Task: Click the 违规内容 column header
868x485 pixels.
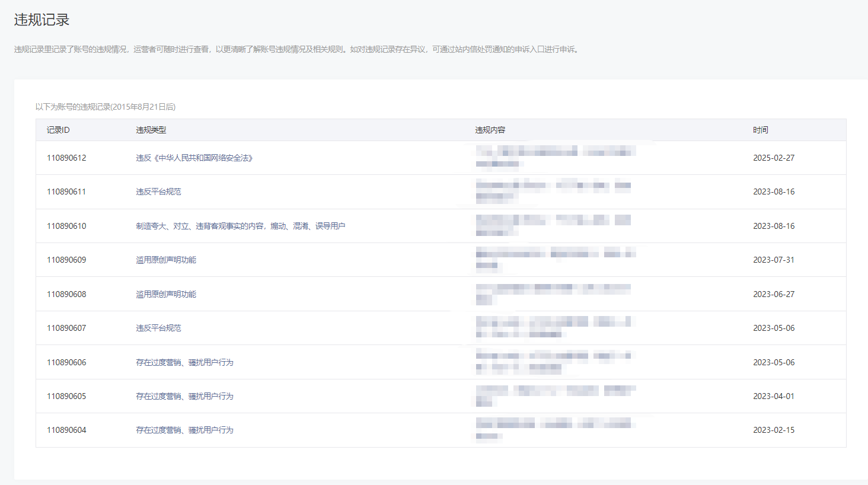Action: tap(490, 130)
